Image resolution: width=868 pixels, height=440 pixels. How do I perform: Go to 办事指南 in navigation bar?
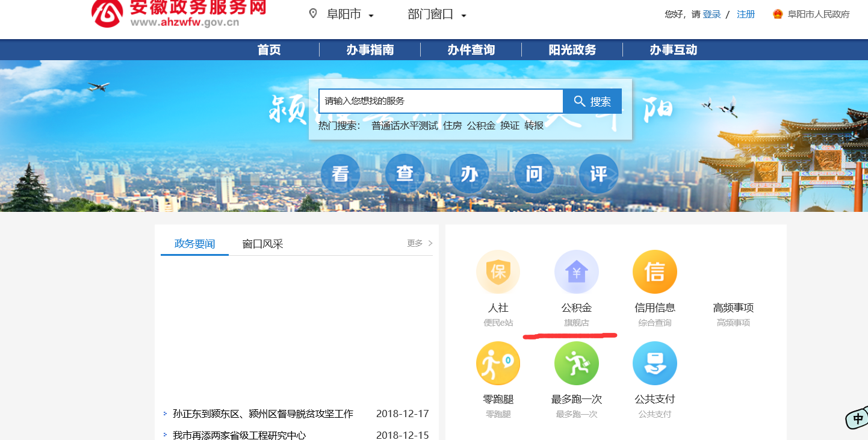(370, 50)
